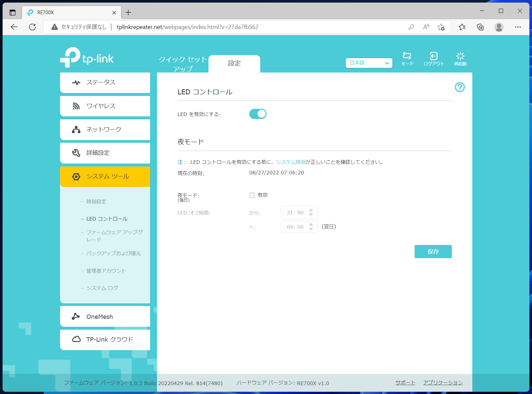
Task: Click the read aloud icon
Action: click(426, 27)
